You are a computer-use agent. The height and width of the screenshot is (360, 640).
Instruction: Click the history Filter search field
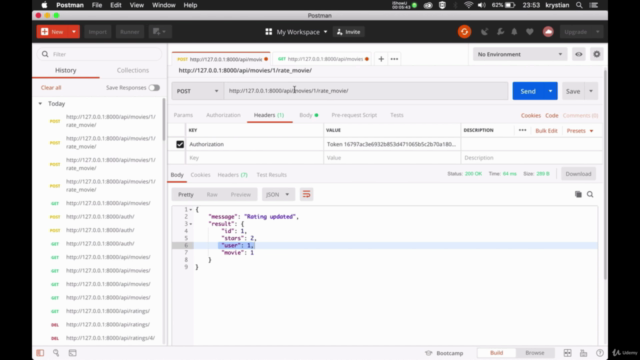(x=100, y=54)
